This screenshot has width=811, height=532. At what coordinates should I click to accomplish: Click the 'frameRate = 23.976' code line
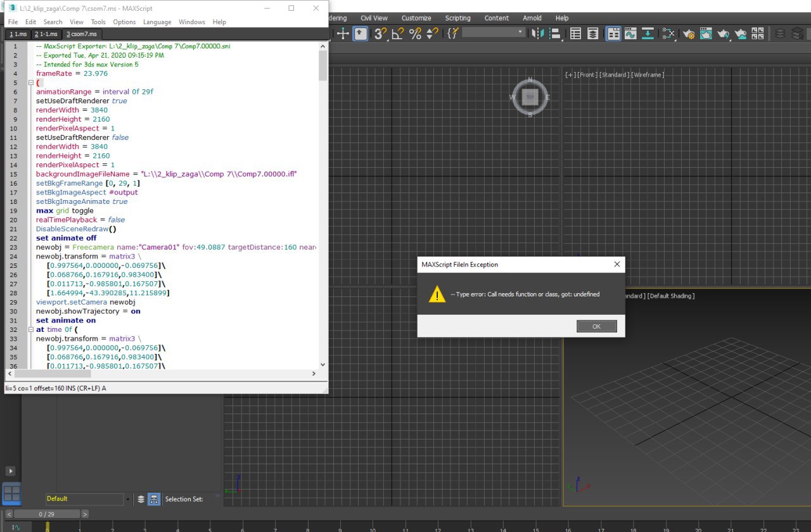pyautogui.click(x=72, y=73)
